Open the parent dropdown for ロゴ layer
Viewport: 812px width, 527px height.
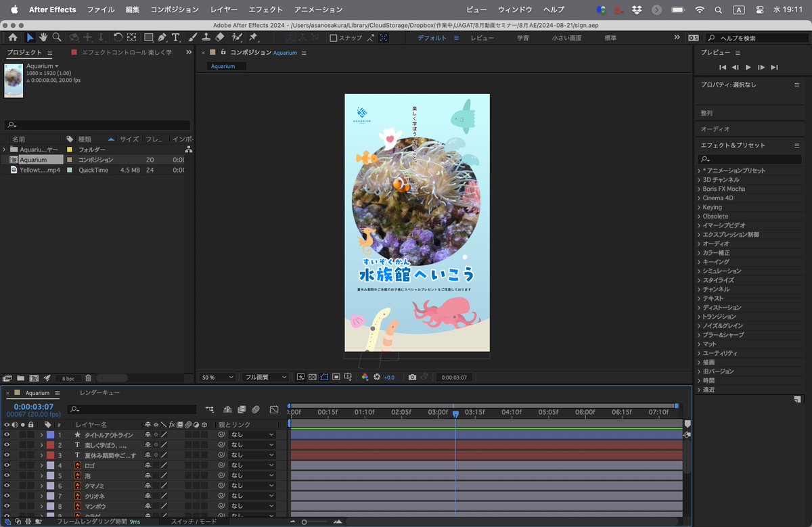click(x=252, y=465)
